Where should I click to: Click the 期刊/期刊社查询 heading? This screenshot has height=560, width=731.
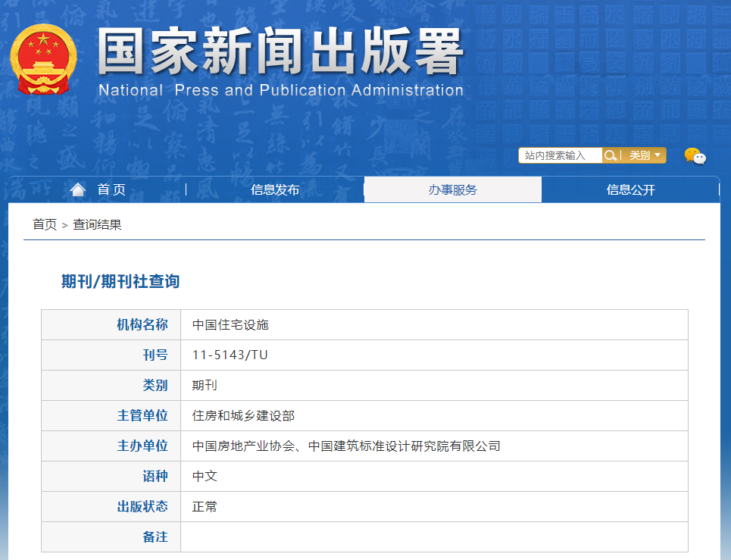(120, 282)
